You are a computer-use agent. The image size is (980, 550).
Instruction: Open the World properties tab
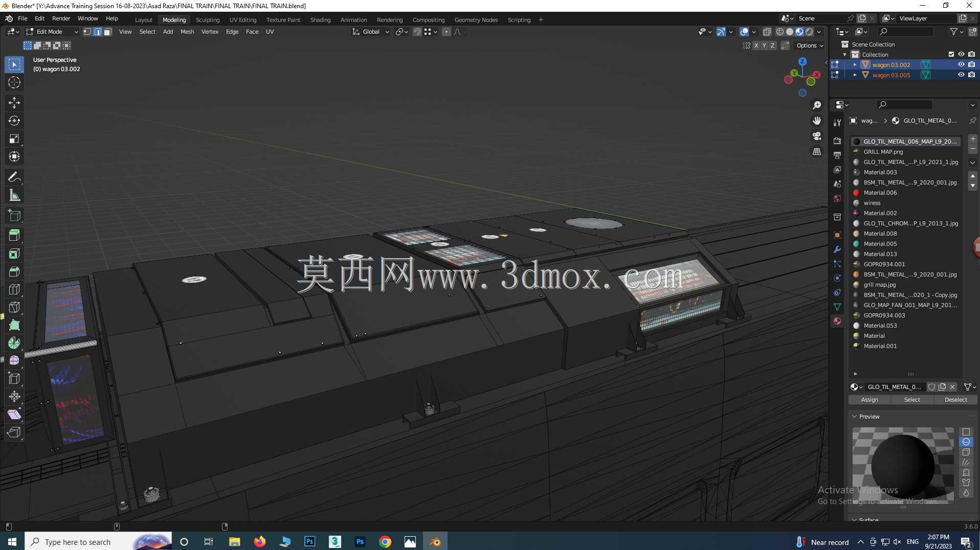tap(837, 198)
